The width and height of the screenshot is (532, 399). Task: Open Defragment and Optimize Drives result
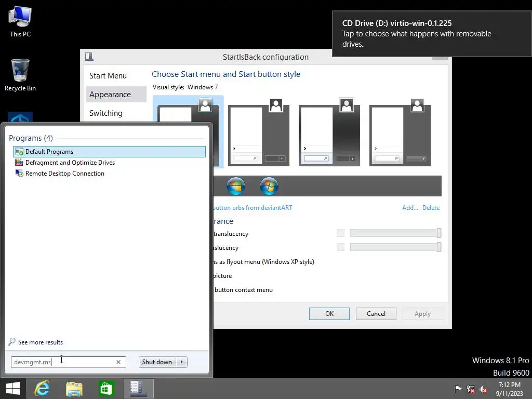[109, 163]
